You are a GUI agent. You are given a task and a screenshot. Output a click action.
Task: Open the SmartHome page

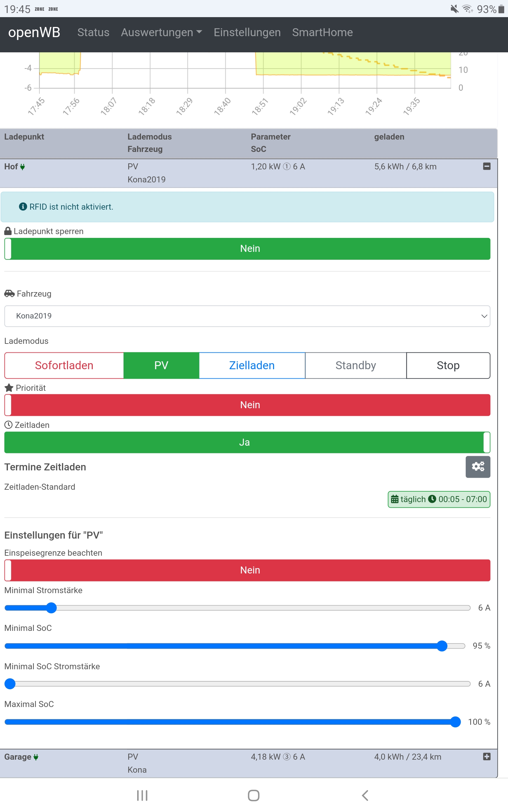click(323, 32)
